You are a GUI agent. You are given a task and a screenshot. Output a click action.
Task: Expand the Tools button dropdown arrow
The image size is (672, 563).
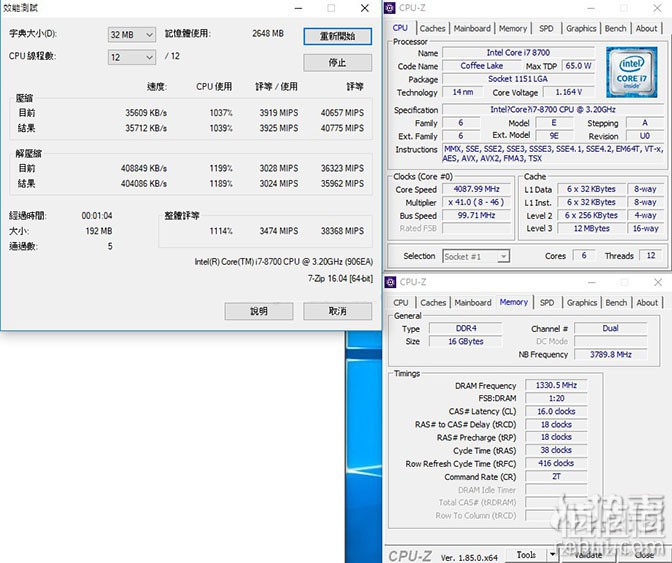coord(552,554)
